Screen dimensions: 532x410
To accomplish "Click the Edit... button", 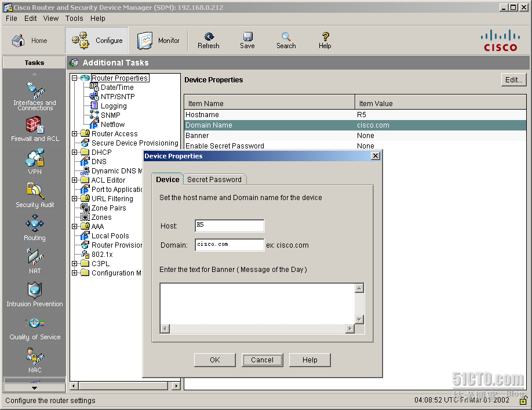I will (513, 80).
